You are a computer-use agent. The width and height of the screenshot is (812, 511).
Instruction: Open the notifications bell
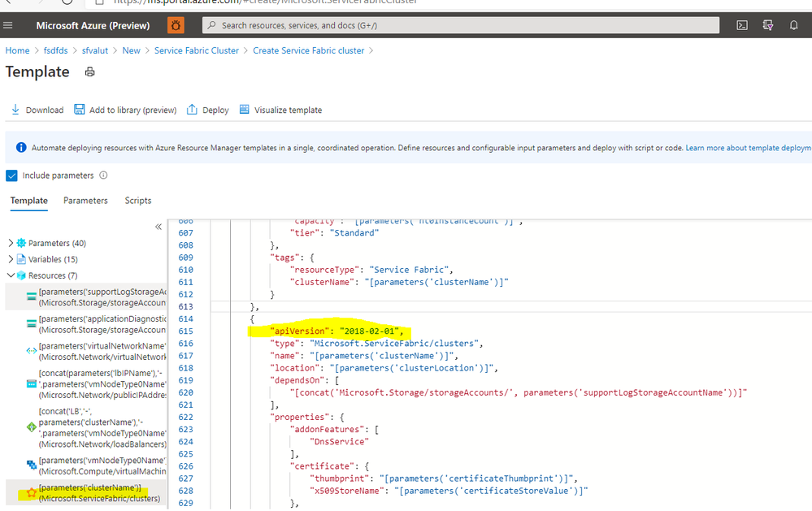(x=793, y=25)
